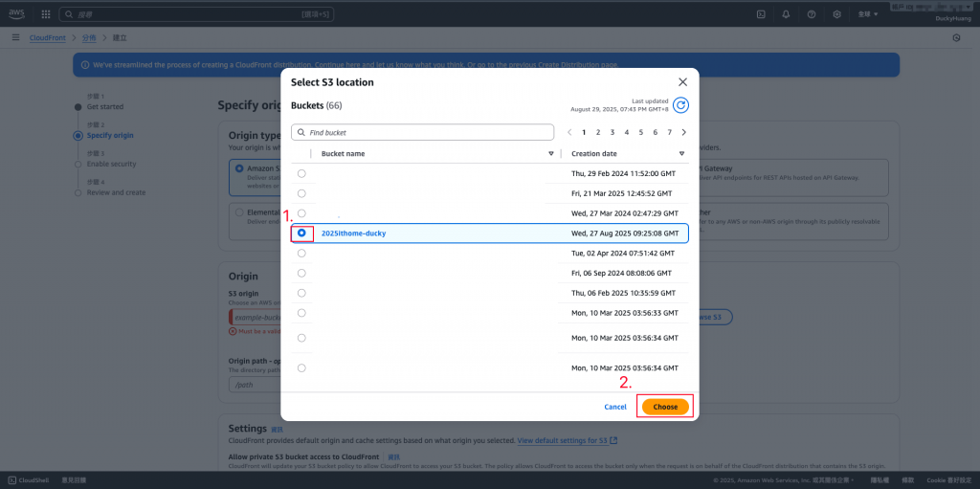
Task: Open the top bar settings gear
Action: point(836,13)
